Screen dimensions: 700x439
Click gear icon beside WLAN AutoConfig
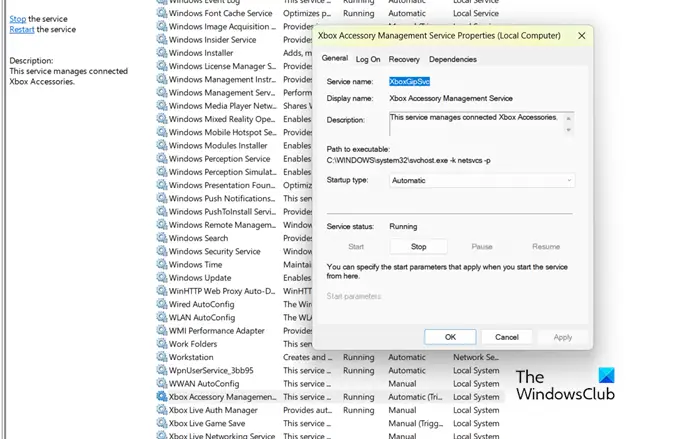tap(161, 317)
